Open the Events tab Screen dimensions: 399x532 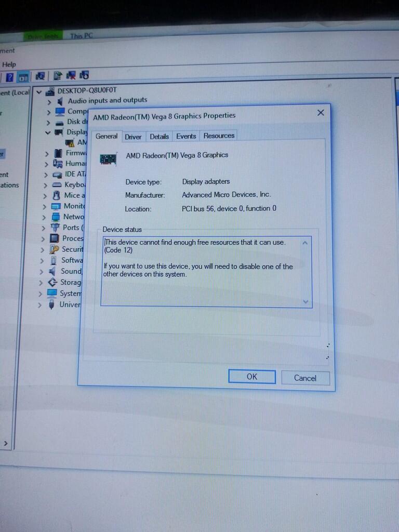tap(187, 137)
